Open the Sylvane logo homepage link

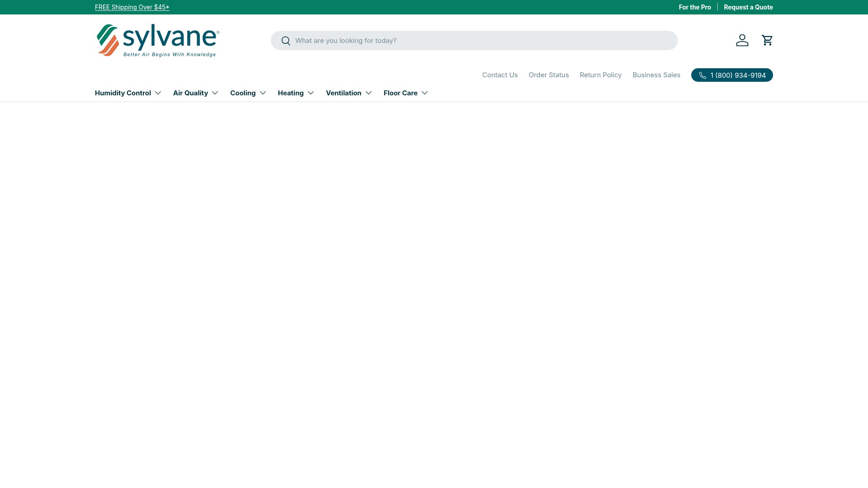click(x=158, y=41)
